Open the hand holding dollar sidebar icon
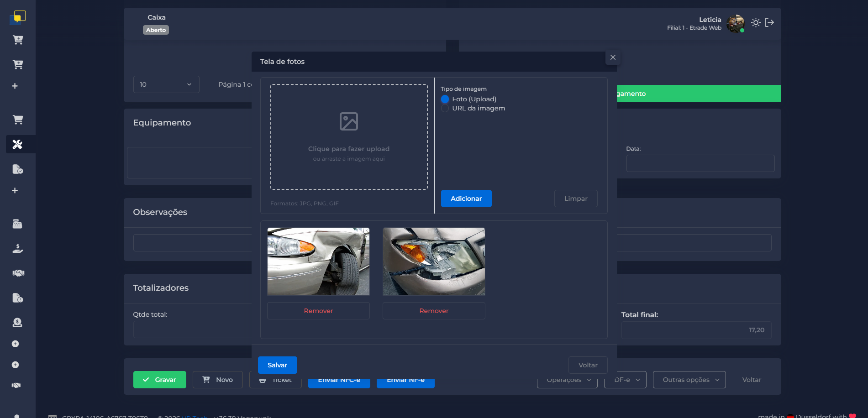Viewport: 868px width, 418px height. click(17, 249)
